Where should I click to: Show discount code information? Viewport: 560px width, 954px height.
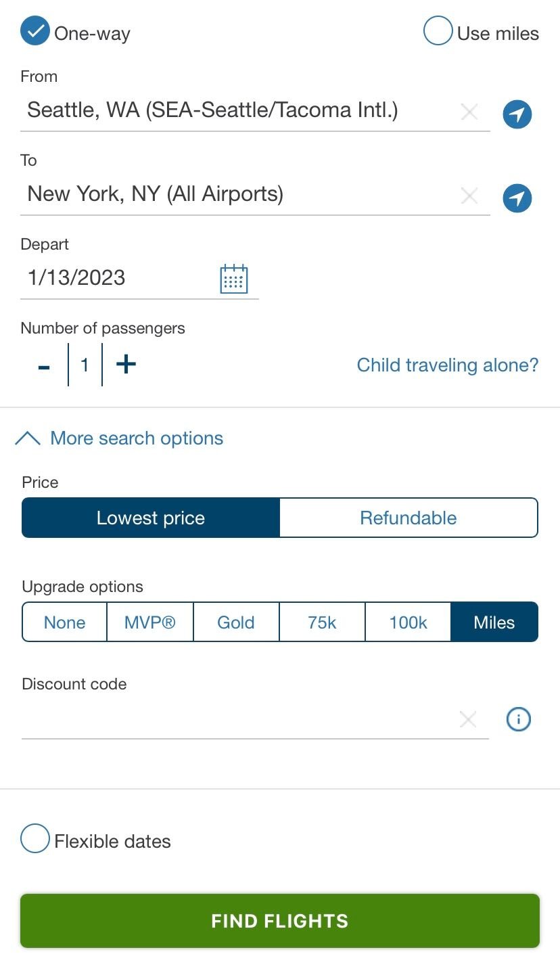[x=519, y=720]
